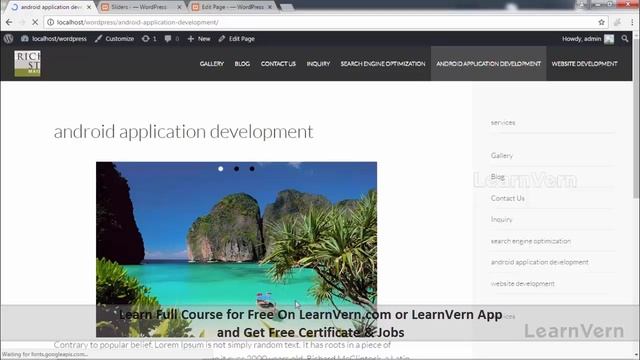Click the site info icon in address bar

(50, 22)
